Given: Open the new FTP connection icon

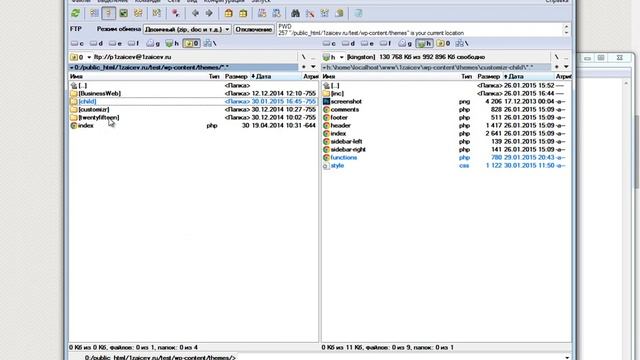Looking at the screenshot, I should pos(276,13).
